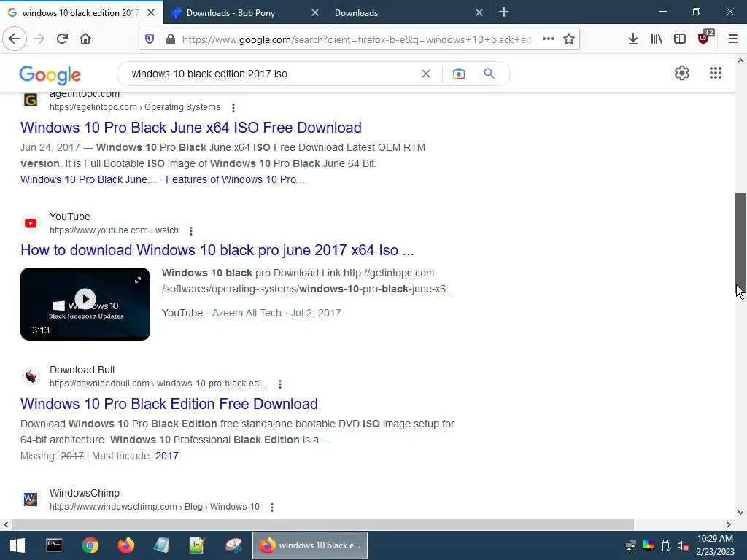
Task: Launch Google Chrome from taskbar
Action: 90,545
